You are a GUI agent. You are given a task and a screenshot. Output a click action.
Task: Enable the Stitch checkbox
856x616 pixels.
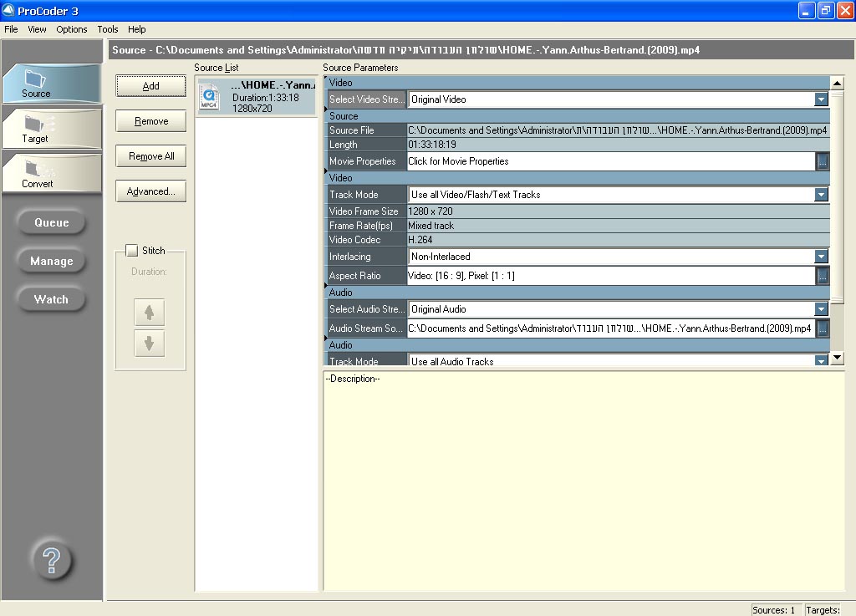point(132,251)
